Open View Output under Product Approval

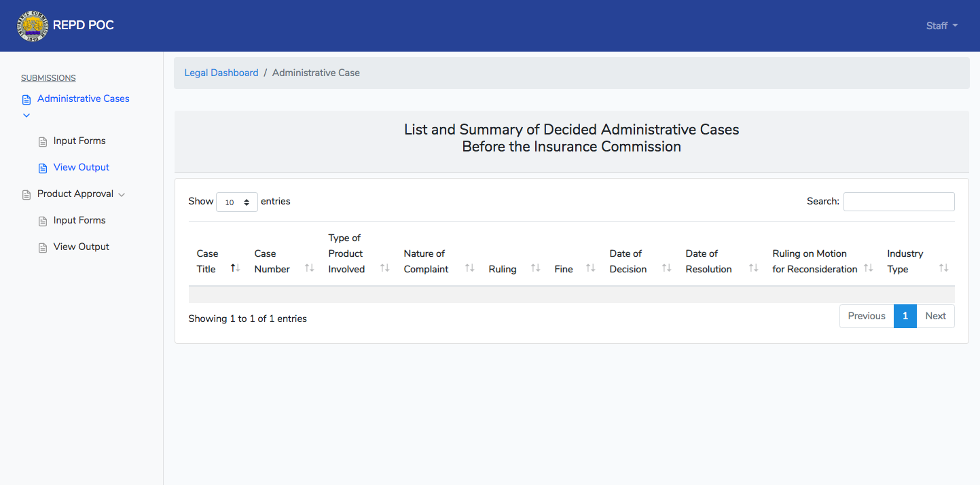(81, 247)
